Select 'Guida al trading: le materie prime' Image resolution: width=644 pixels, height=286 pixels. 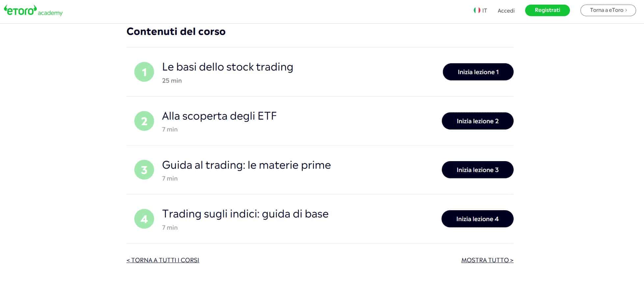246,165
